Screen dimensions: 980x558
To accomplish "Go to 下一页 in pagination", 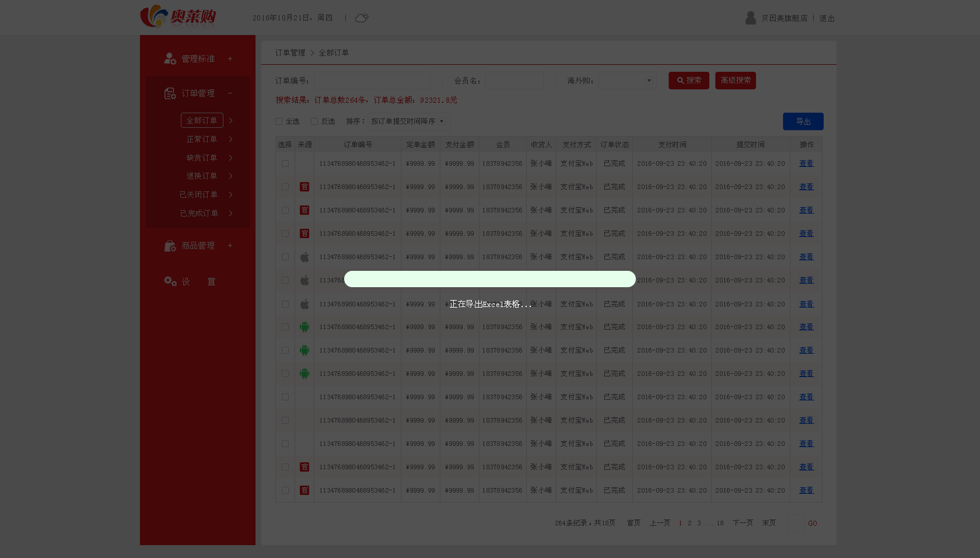I will 743,523.
